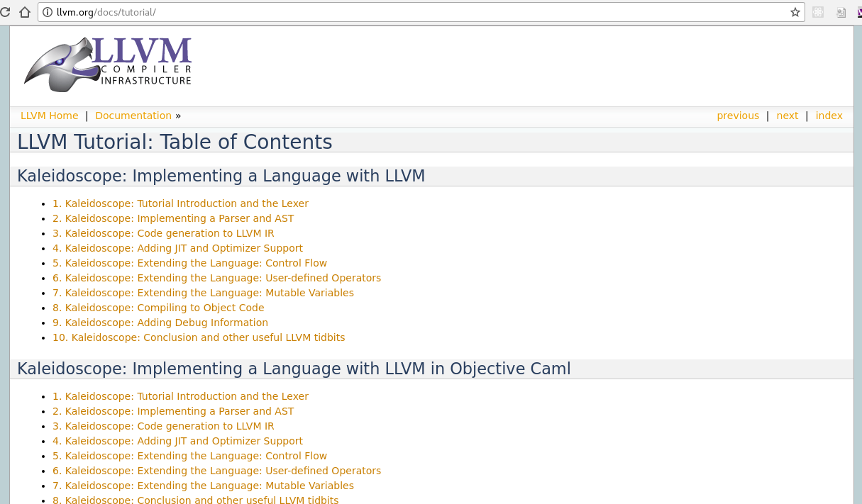The width and height of the screenshot is (862, 504).
Task: Open chapter 10 Conclusion and other useful tidbits
Action: click(199, 337)
